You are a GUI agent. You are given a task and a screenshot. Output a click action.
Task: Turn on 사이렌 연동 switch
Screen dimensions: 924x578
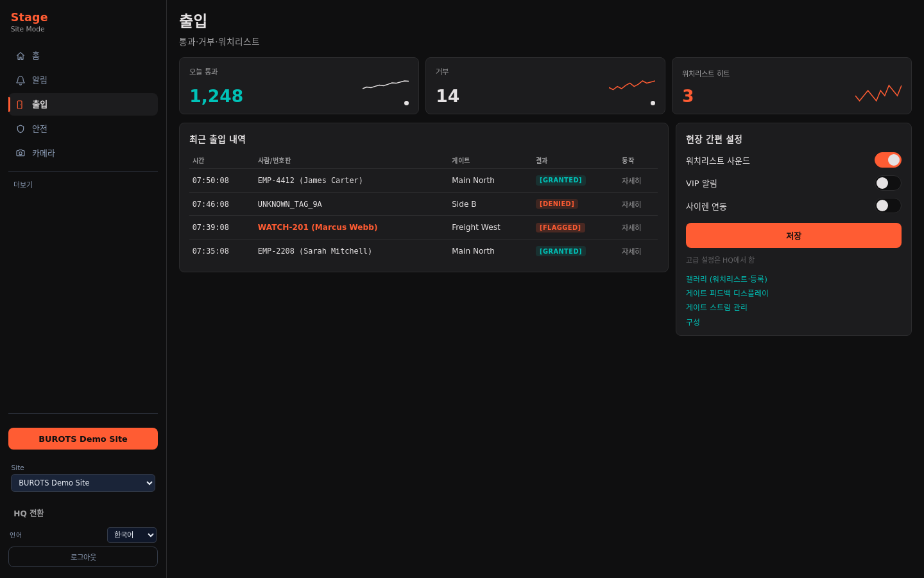[x=888, y=206]
